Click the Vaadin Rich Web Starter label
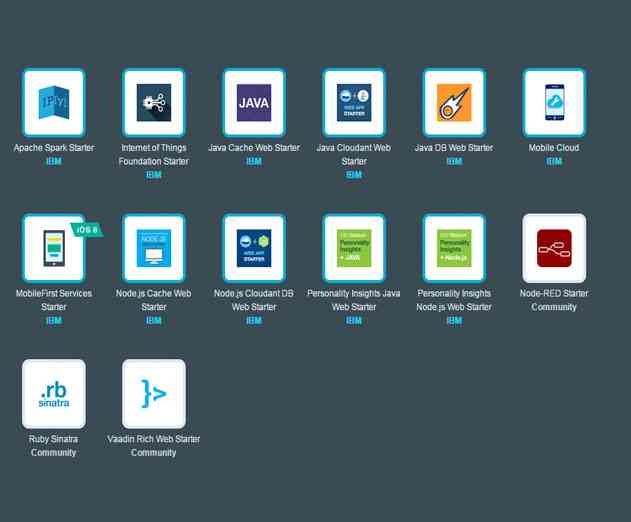This screenshot has width=631, height=522. pyautogui.click(x=153, y=439)
